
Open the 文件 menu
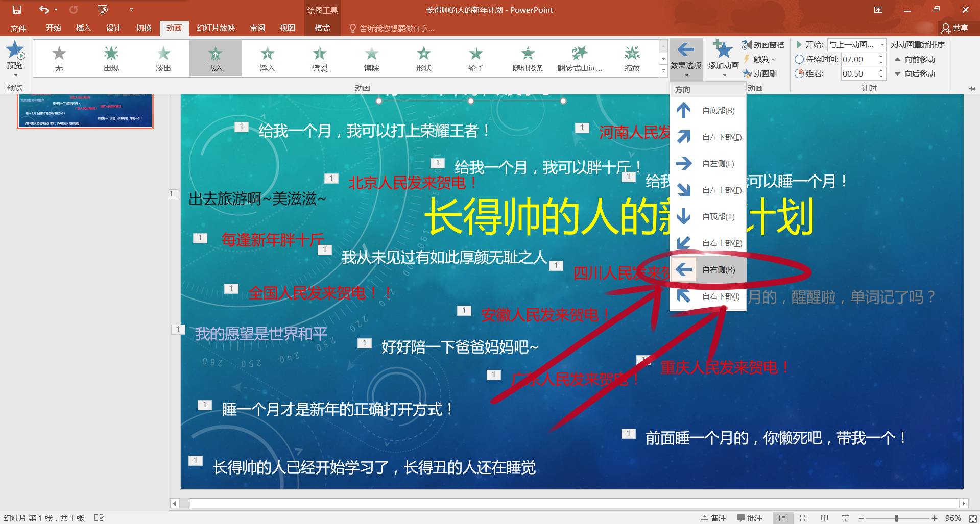pyautogui.click(x=18, y=28)
